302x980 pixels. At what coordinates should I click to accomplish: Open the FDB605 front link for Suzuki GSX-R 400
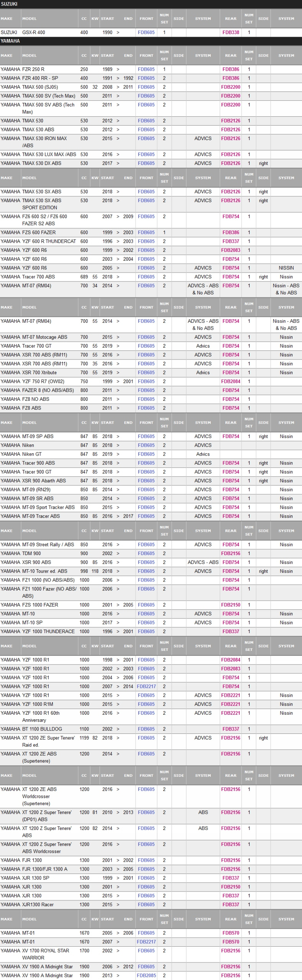(146, 33)
